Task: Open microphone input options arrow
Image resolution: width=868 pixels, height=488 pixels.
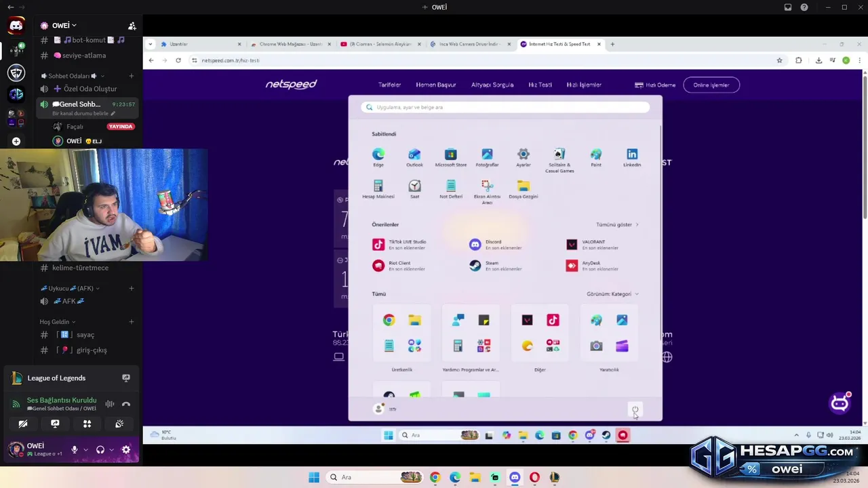Action: (85, 449)
